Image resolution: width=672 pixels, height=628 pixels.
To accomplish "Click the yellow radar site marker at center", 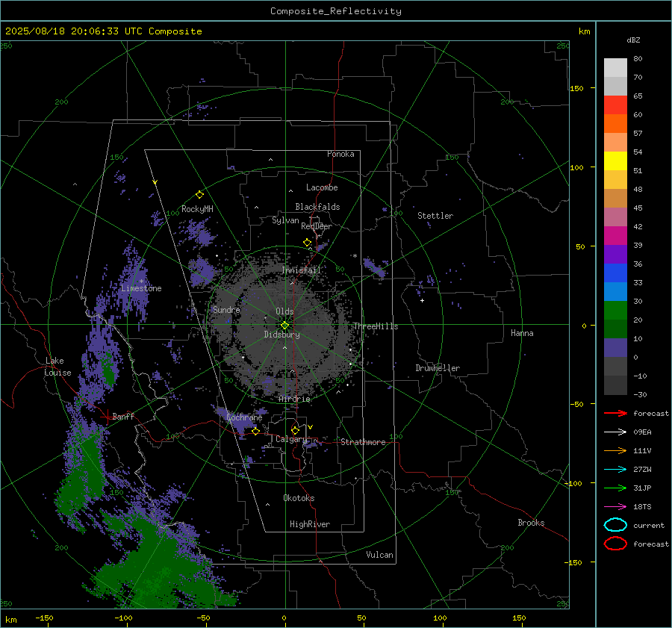I will click(x=284, y=326).
